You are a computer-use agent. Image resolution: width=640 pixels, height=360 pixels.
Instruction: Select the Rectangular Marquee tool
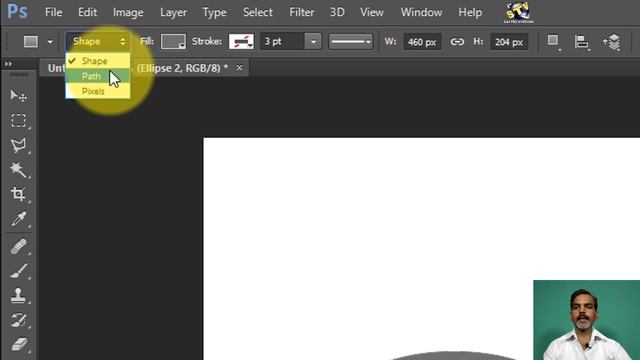click(18, 121)
